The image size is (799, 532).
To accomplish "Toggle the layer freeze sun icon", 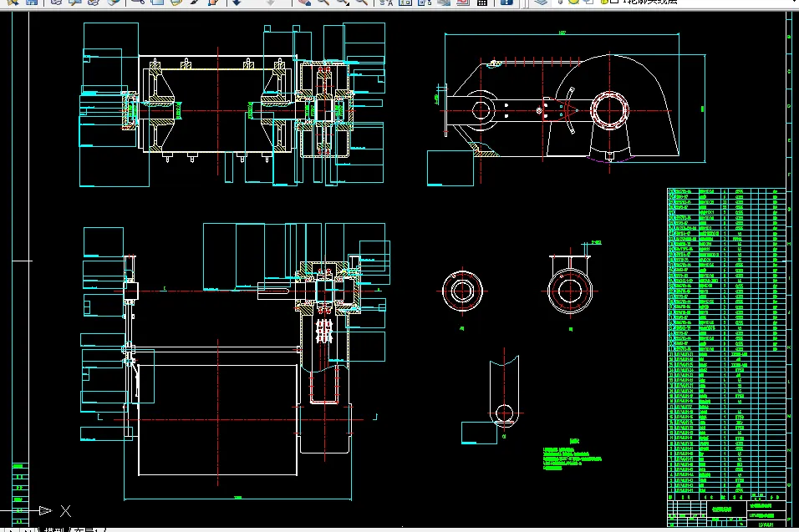I will tap(573, 2).
